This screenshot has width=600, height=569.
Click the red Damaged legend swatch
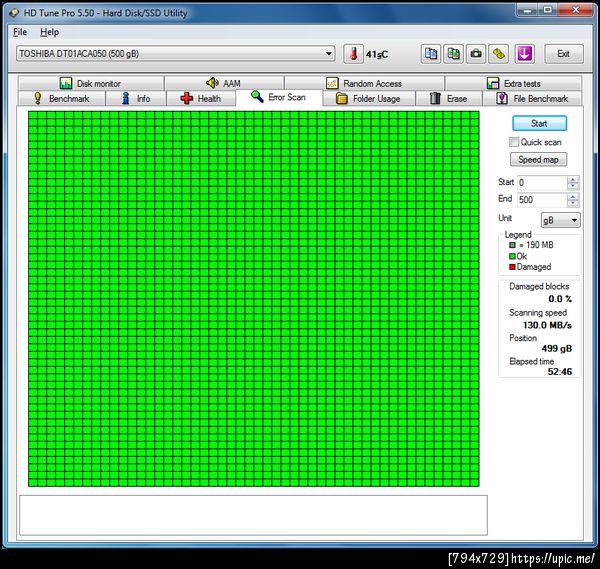(512, 267)
